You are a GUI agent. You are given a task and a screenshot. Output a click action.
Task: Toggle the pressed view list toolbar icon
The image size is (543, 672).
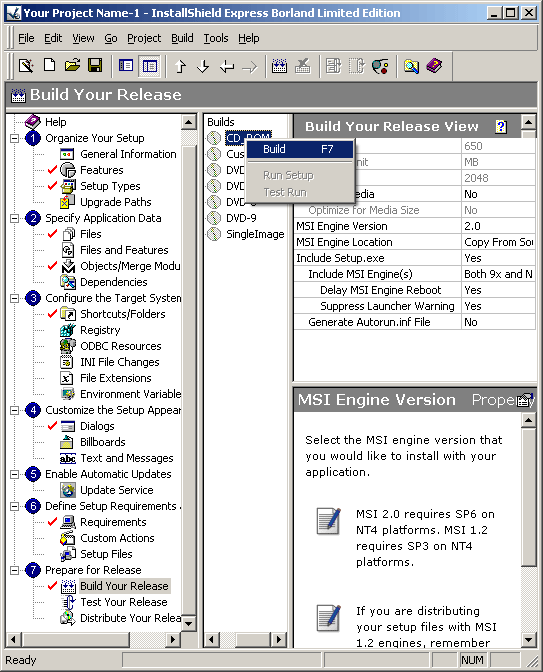(x=150, y=66)
